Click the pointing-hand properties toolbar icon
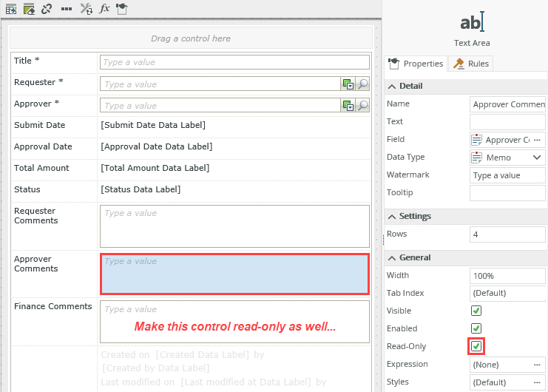The height and width of the screenshot is (392, 548). click(122, 9)
